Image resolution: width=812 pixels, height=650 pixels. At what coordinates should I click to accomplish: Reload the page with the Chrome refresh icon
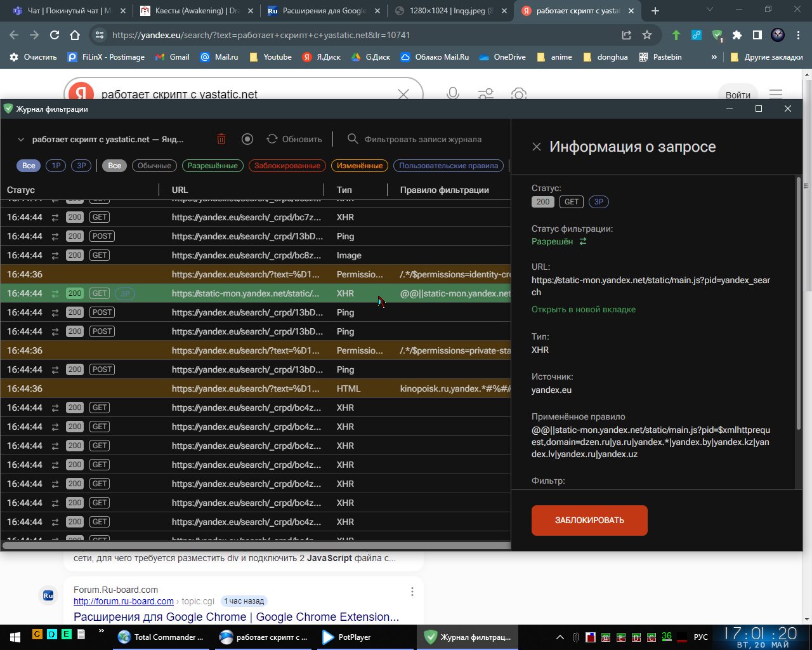coord(55,36)
